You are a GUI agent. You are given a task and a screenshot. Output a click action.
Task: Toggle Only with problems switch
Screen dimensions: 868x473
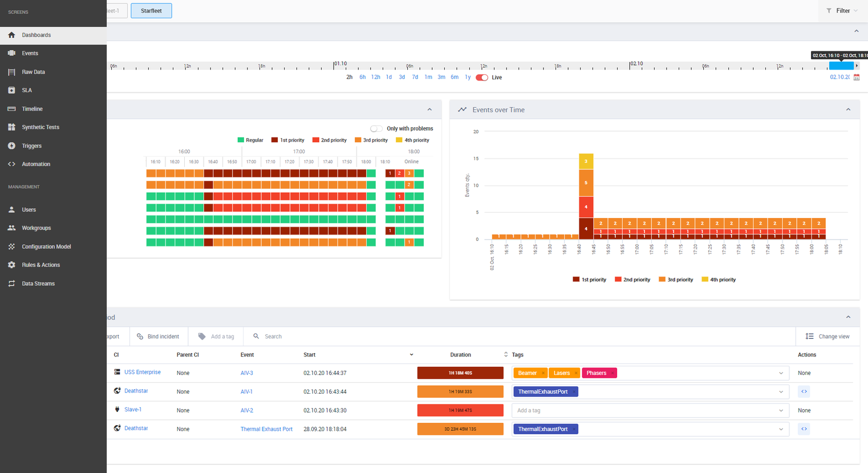[x=376, y=128]
